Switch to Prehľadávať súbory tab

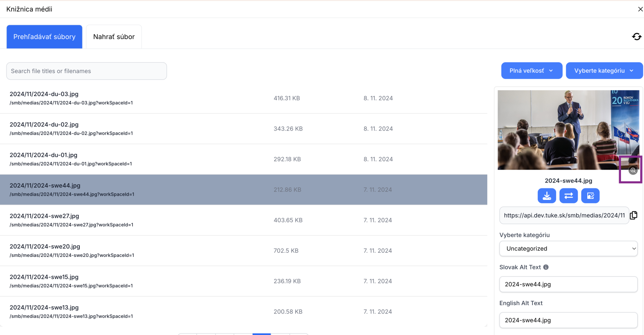[x=44, y=37]
